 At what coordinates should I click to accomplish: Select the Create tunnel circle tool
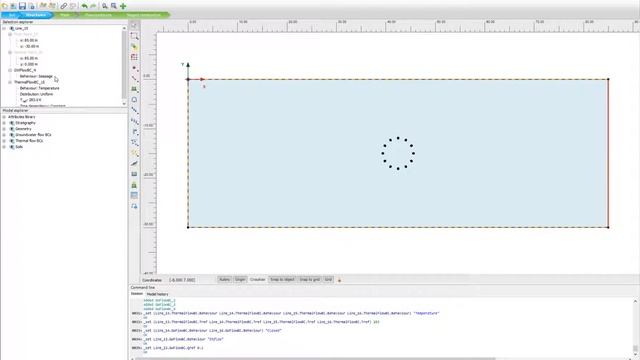(134, 100)
